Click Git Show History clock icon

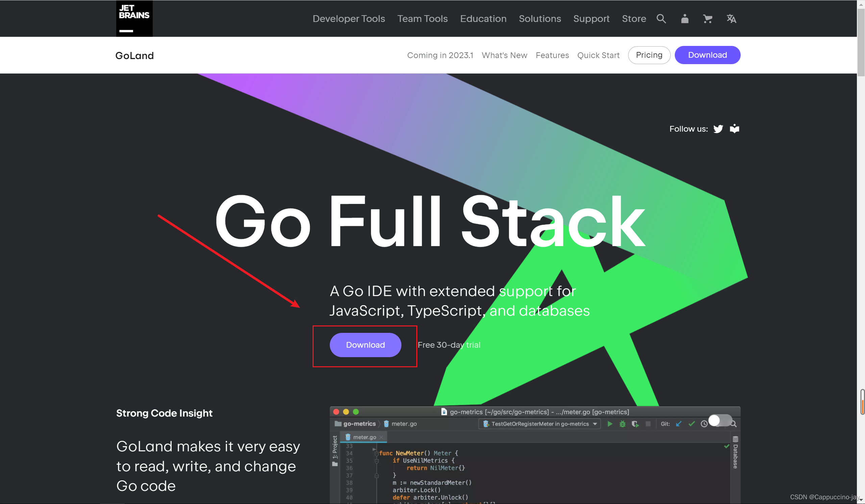coord(704,424)
